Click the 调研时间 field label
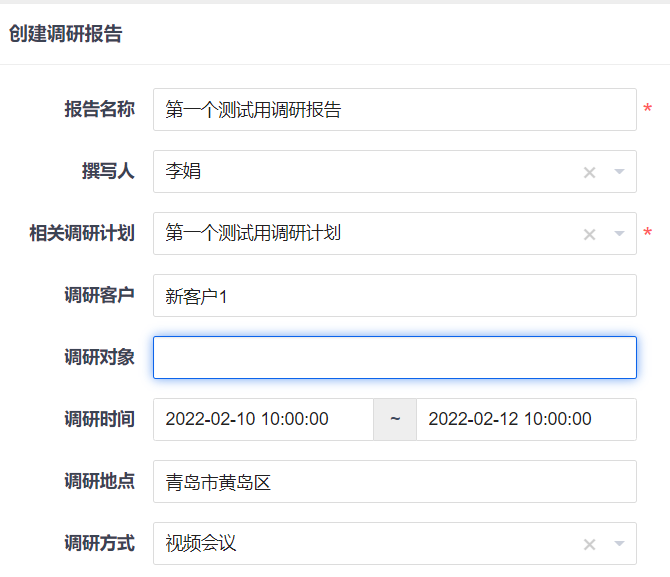 click(99, 420)
